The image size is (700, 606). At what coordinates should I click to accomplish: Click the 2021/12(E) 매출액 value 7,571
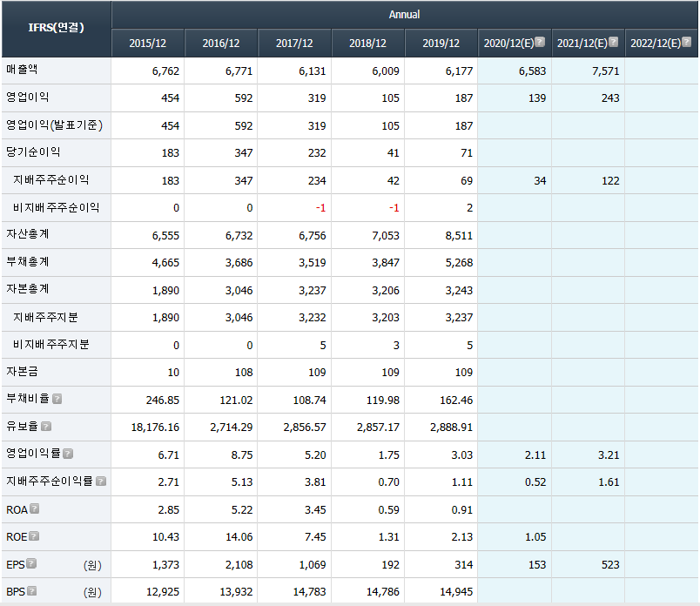coord(606,71)
